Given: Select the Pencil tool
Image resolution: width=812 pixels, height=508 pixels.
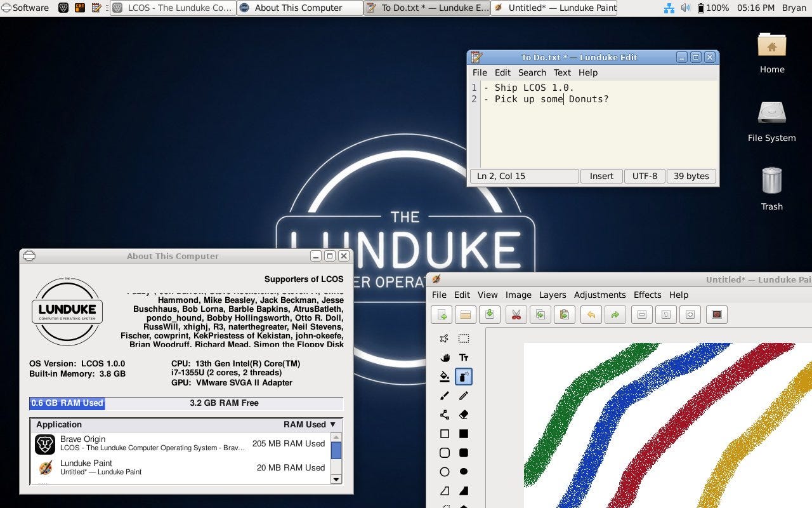Looking at the screenshot, I should pos(464,396).
